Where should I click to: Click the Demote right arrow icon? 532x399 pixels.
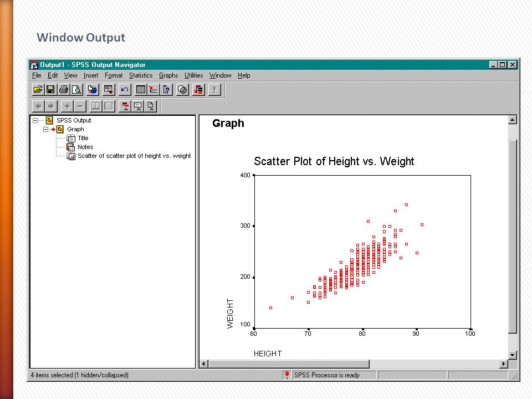click(51, 106)
